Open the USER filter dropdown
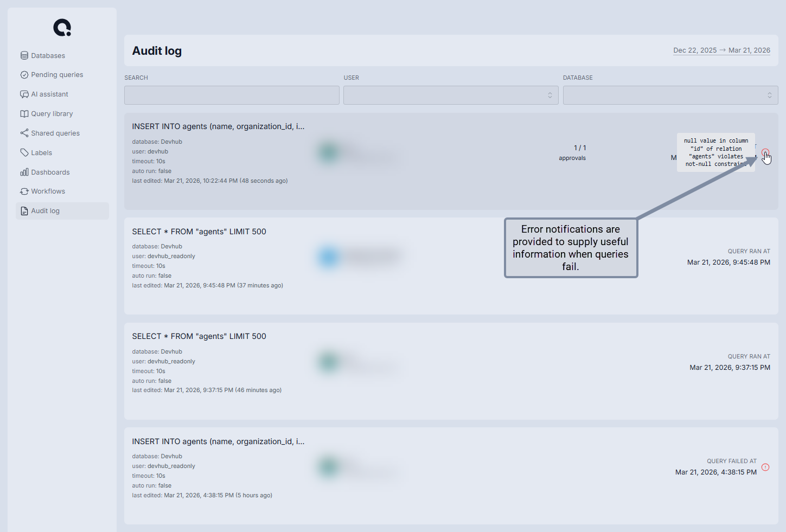 pos(451,95)
